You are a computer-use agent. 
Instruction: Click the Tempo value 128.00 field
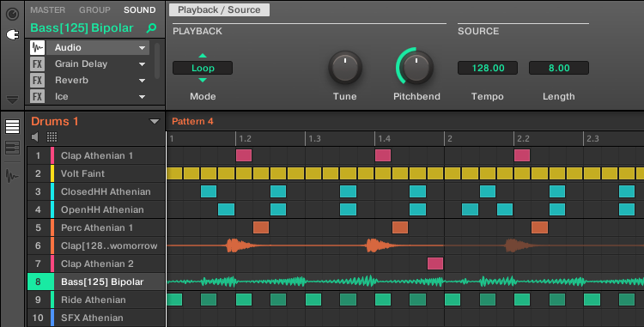488,68
